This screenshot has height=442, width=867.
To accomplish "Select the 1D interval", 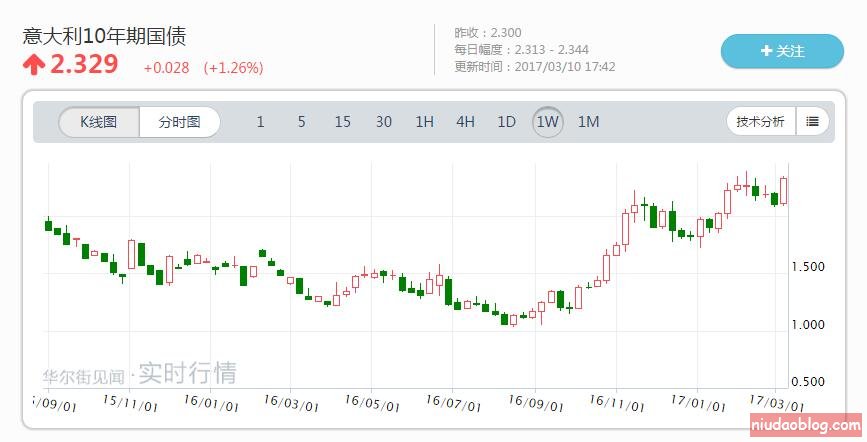I will 506,122.
